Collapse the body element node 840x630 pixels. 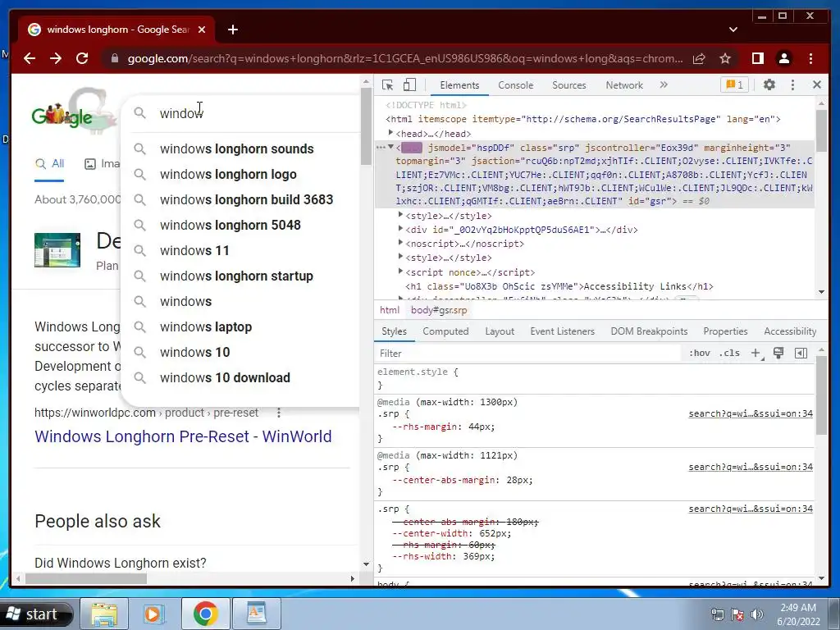pos(390,146)
